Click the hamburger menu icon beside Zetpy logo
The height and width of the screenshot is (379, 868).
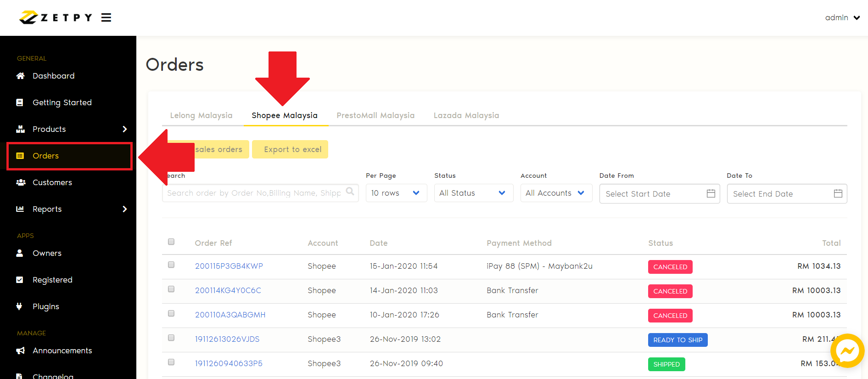coord(106,17)
